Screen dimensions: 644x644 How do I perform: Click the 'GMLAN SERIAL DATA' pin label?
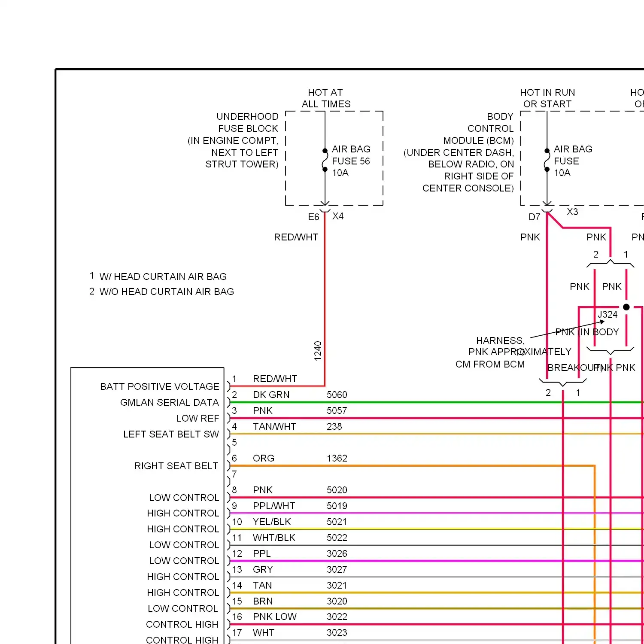click(x=170, y=403)
